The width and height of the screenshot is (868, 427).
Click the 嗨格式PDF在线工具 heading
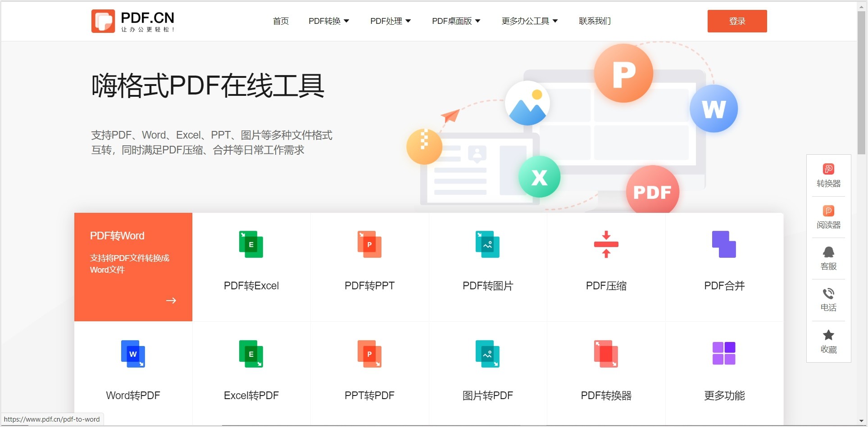[208, 85]
